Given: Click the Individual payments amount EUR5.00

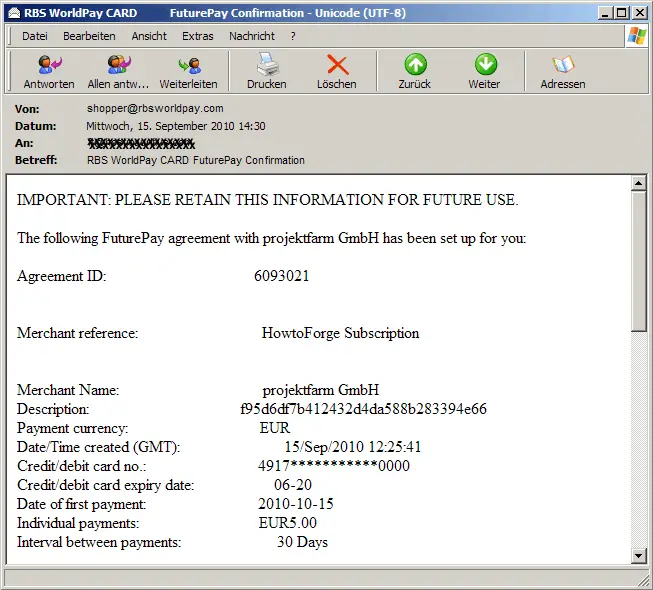Looking at the screenshot, I should [x=287, y=523].
